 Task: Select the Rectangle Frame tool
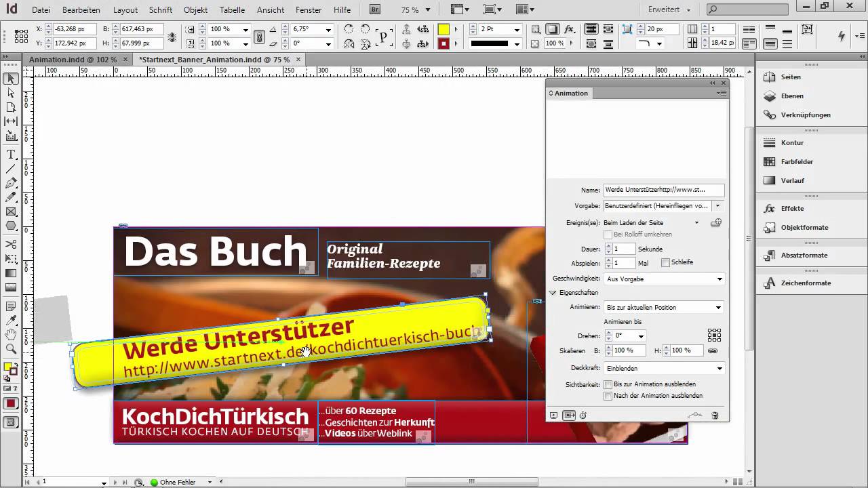coord(11,211)
